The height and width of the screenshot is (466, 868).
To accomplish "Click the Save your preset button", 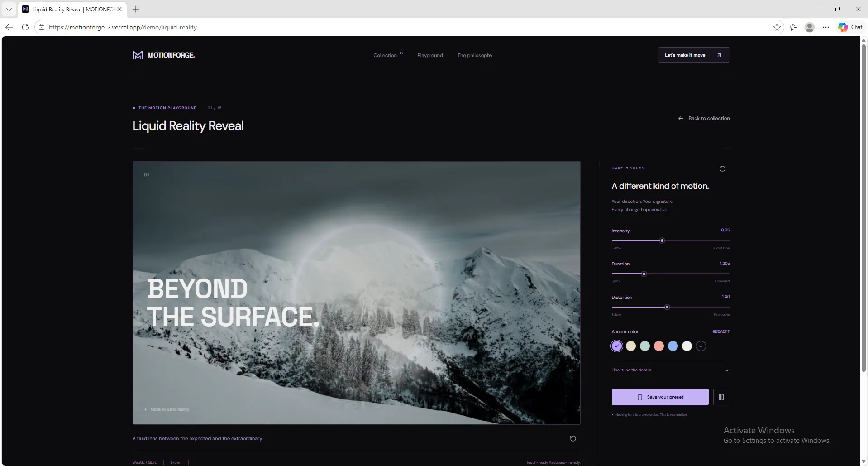I will pyautogui.click(x=660, y=397).
